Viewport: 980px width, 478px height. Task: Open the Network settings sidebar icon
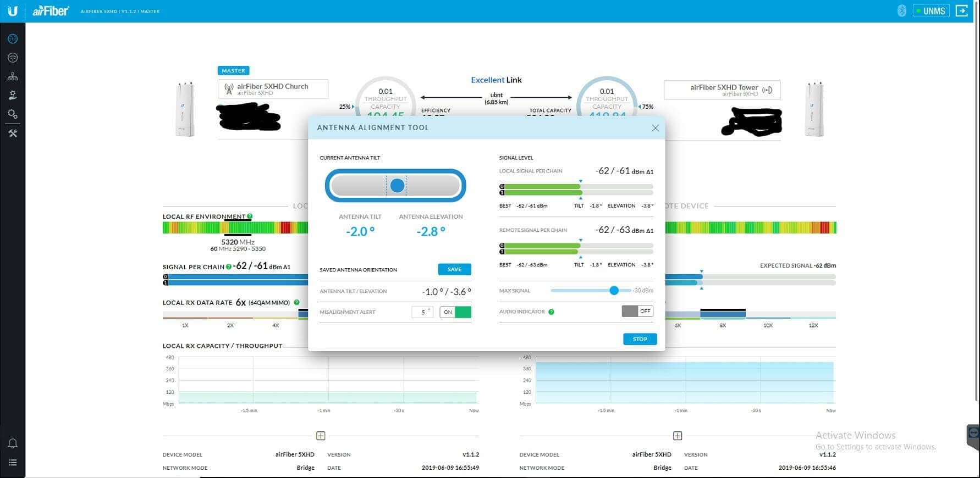point(13,76)
